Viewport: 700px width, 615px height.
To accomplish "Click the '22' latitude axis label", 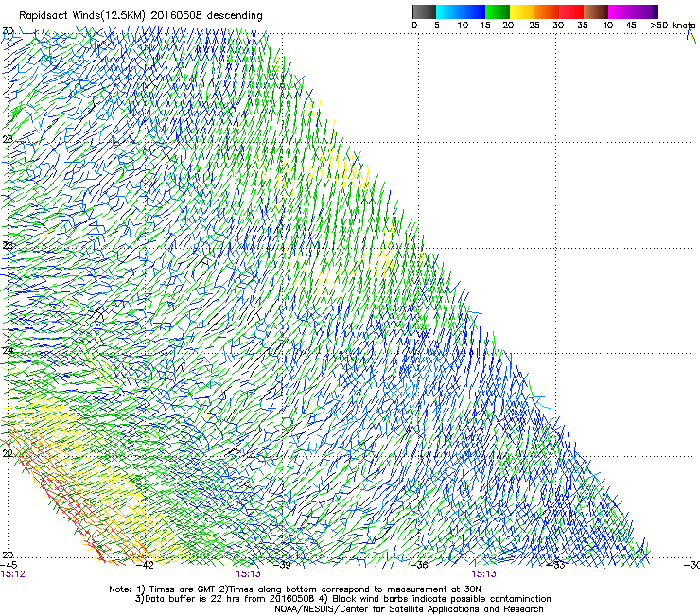I will [x=8, y=454].
